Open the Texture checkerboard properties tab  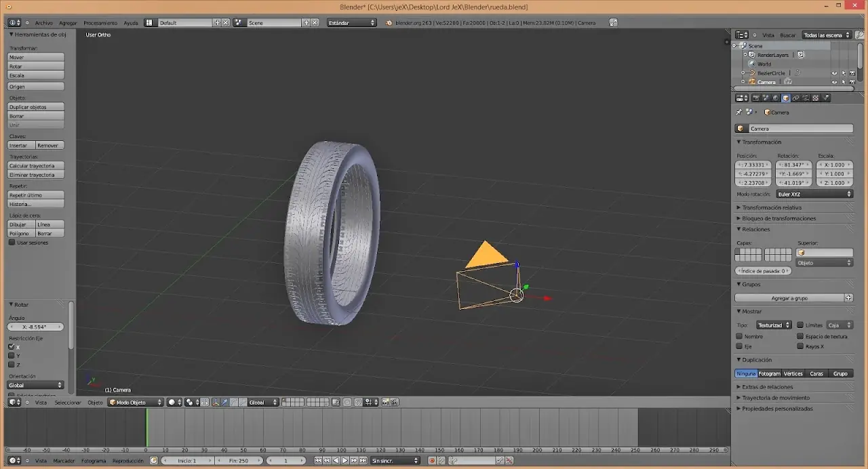(815, 98)
